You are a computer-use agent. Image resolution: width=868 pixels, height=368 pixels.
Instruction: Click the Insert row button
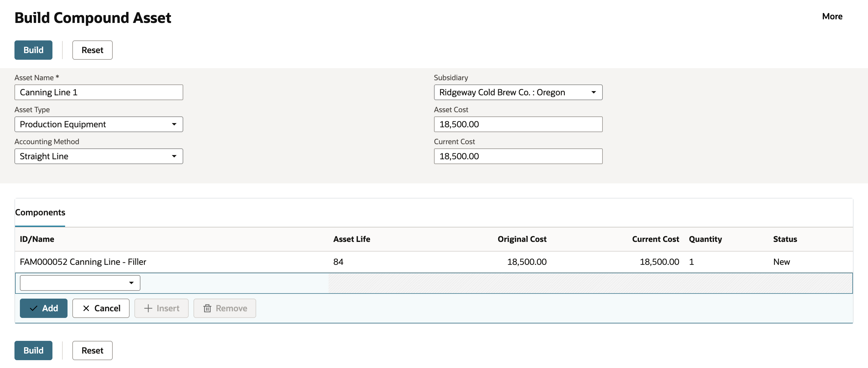(x=162, y=308)
